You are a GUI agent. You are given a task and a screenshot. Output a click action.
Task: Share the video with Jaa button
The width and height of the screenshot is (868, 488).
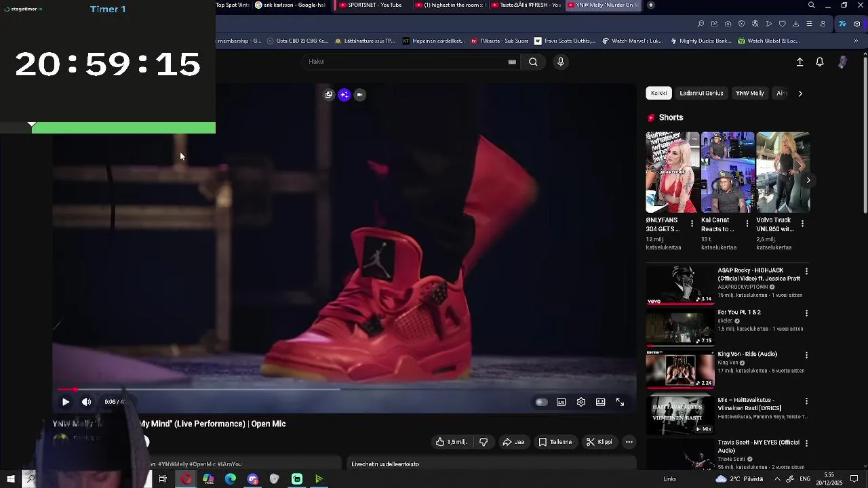coord(513,442)
